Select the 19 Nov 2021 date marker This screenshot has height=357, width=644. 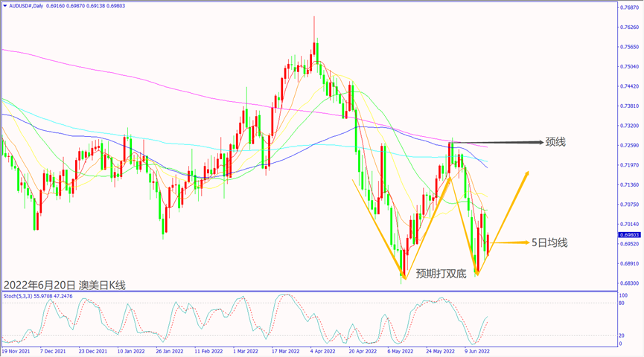click(x=16, y=349)
